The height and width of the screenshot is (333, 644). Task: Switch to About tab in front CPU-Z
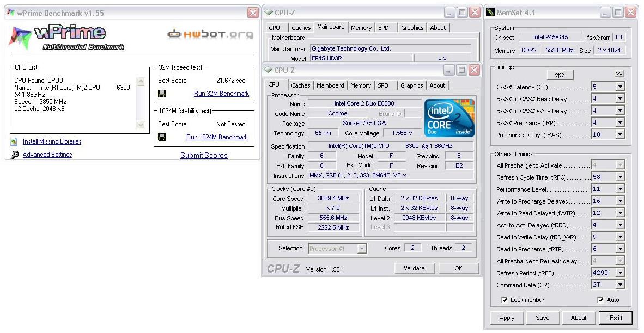pos(438,85)
